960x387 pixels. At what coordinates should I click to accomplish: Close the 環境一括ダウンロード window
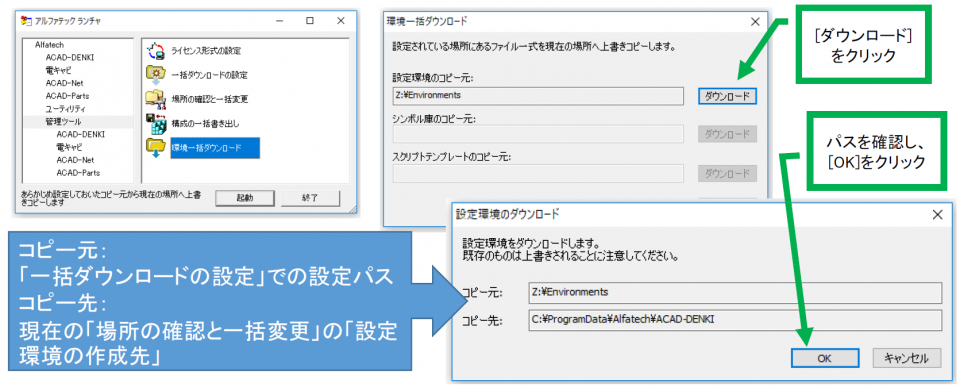coord(756,21)
